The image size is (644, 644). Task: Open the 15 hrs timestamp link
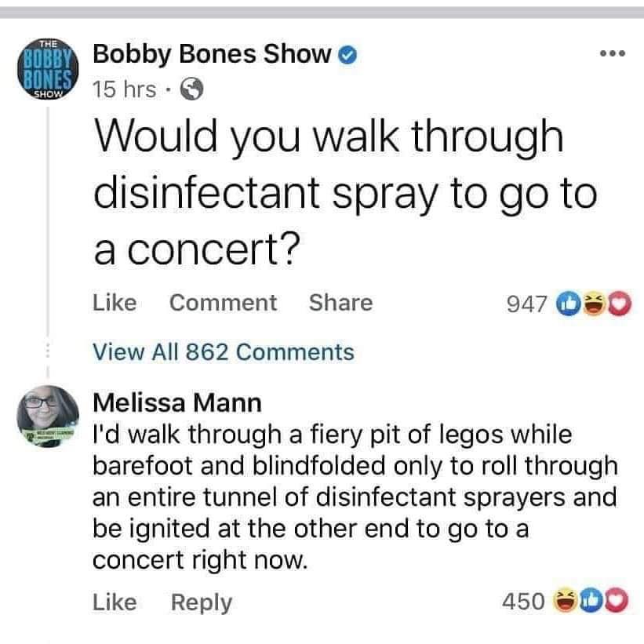123,89
